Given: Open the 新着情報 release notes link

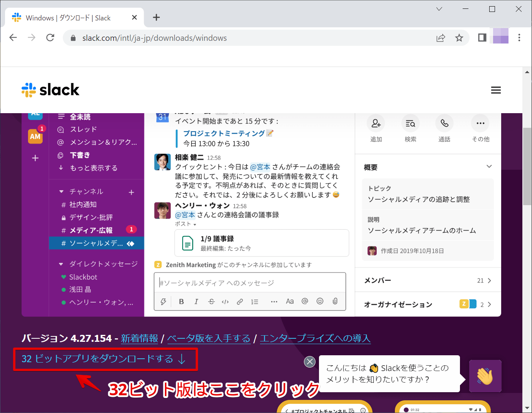Looking at the screenshot, I should click(x=139, y=339).
